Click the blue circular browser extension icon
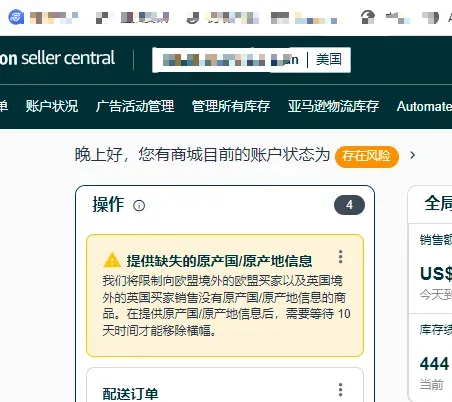The height and width of the screenshot is (402, 452). click(x=16, y=17)
